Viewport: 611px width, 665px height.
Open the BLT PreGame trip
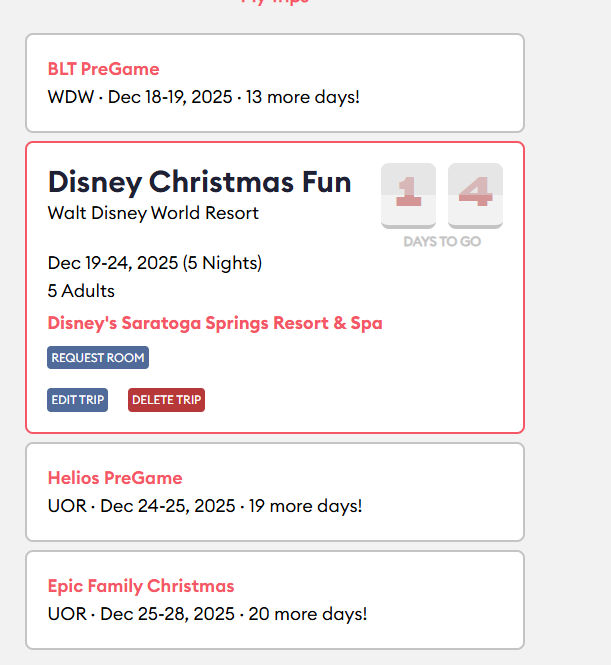(x=103, y=69)
